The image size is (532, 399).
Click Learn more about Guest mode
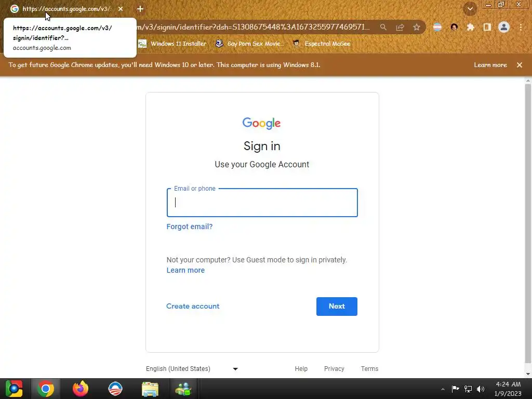click(185, 270)
